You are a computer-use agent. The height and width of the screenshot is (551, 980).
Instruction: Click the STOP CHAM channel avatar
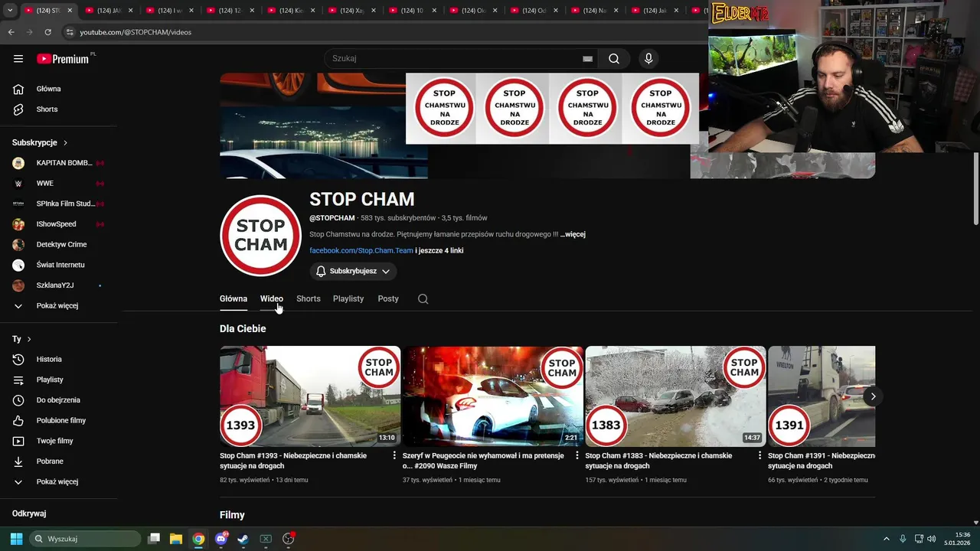[260, 236]
